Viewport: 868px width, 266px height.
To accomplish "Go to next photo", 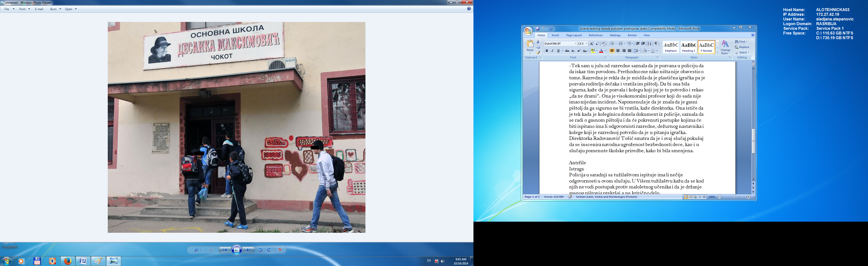I will [249, 250].
